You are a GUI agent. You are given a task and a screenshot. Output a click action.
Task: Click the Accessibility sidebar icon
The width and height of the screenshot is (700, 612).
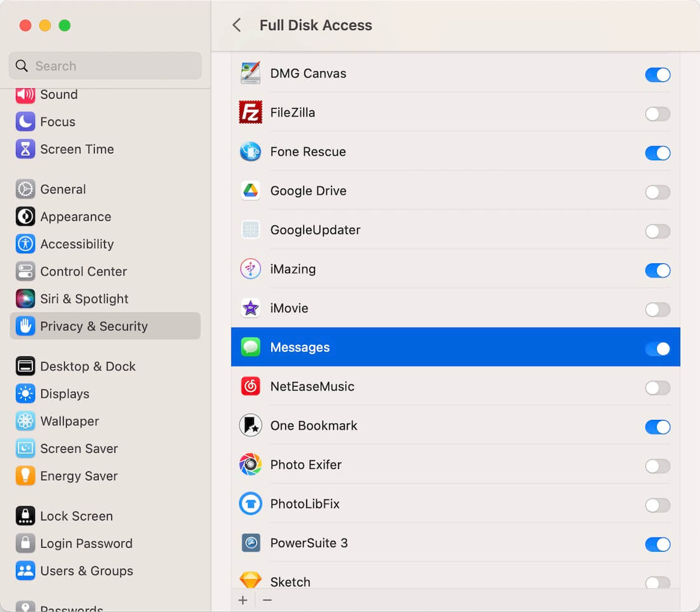point(25,244)
